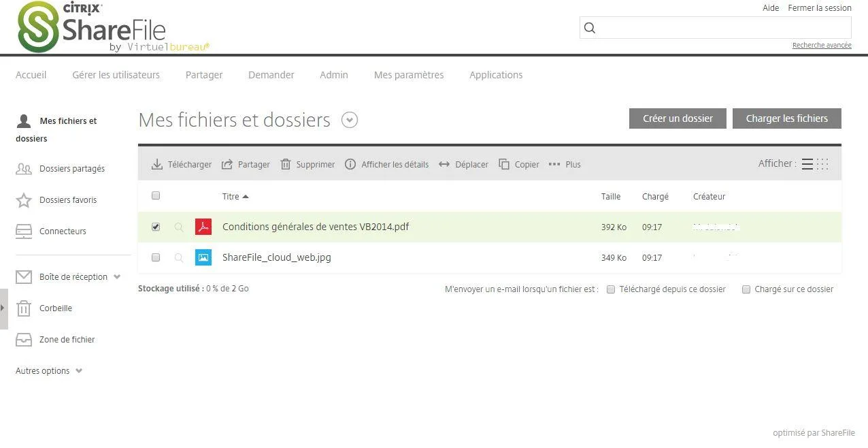Viewport: 868px width, 448px height.
Task: Sort by Titre column header arrow
Action: pyautogui.click(x=246, y=197)
